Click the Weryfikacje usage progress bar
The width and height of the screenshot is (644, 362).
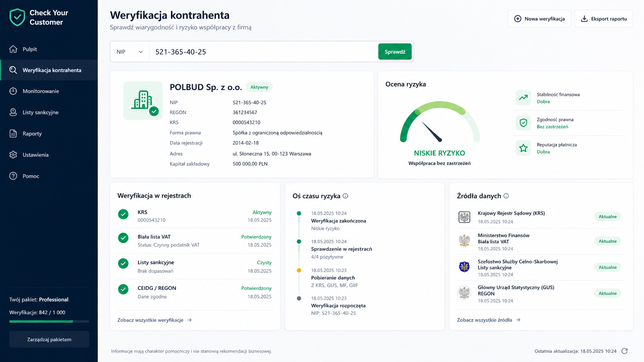coord(49,321)
